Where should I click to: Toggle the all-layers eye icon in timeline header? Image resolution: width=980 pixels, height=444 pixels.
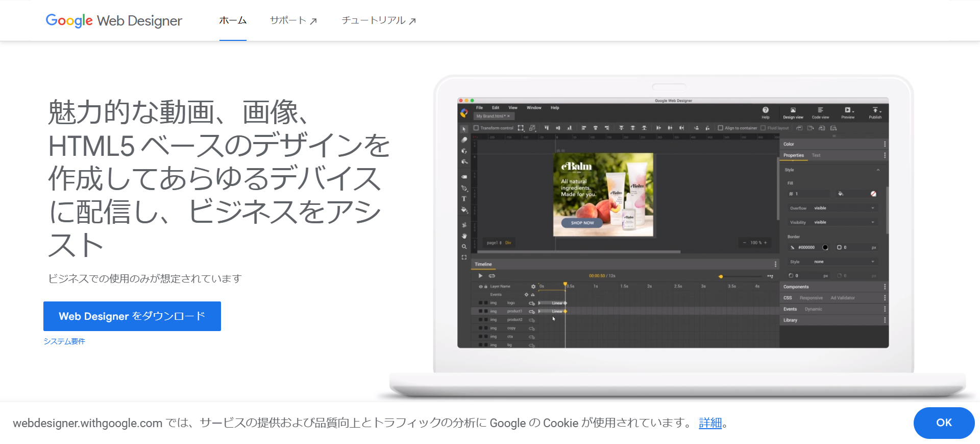480,287
